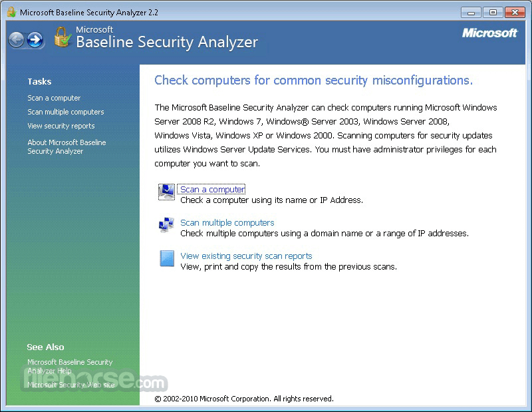Viewport: 532px width, 412px height.
Task: Click "Check a computer using its name" description
Action: click(x=271, y=200)
